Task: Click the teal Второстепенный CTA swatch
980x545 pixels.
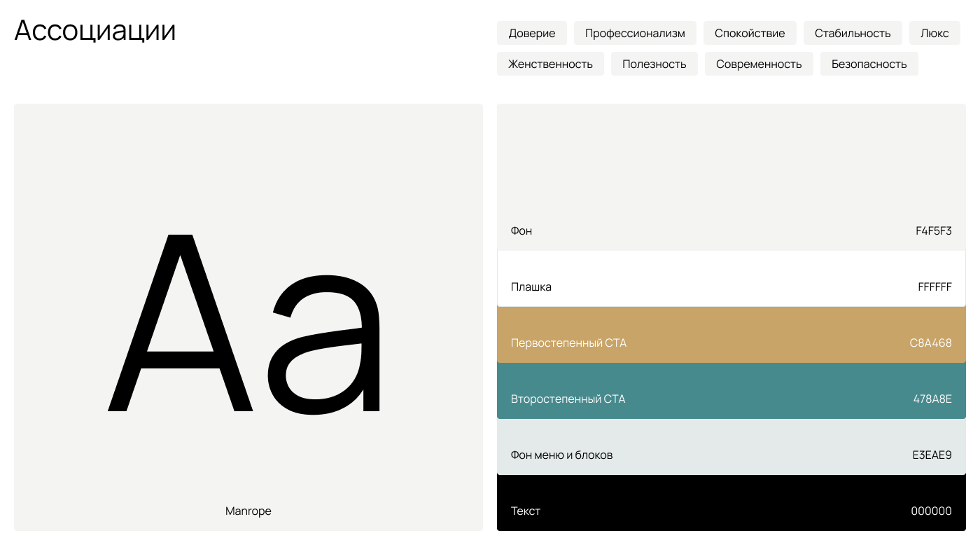Action: pyautogui.click(x=731, y=391)
